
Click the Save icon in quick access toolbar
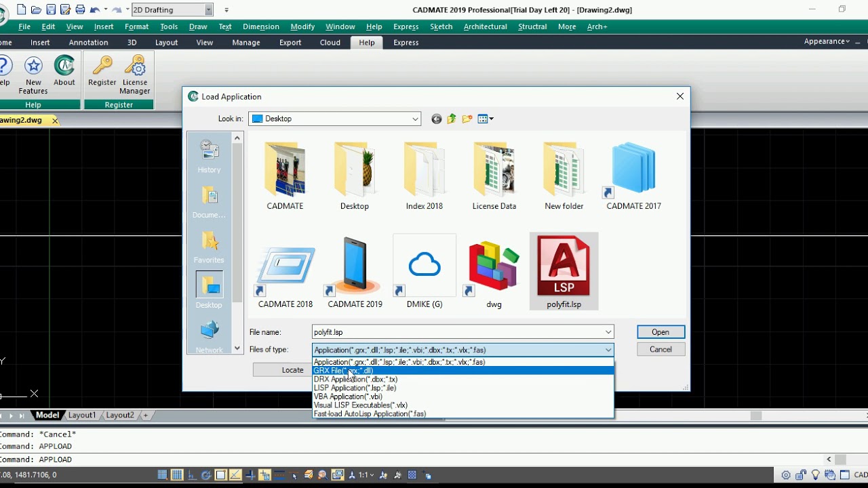point(51,9)
